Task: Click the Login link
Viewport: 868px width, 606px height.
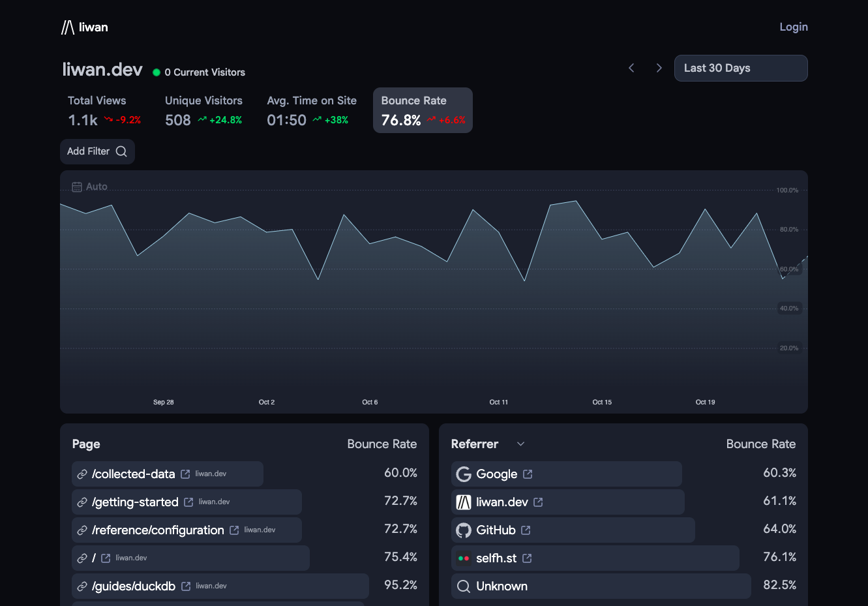Action: tap(794, 27)
